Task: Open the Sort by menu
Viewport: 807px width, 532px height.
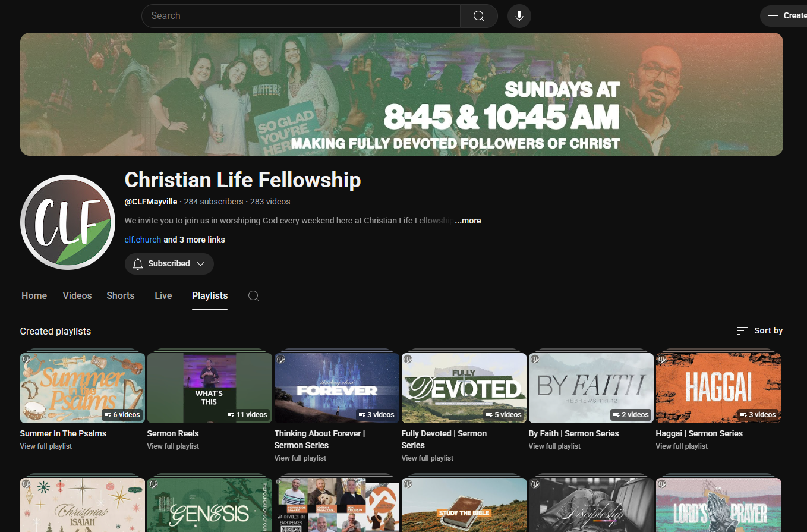Action: click(x=759, y=330)
